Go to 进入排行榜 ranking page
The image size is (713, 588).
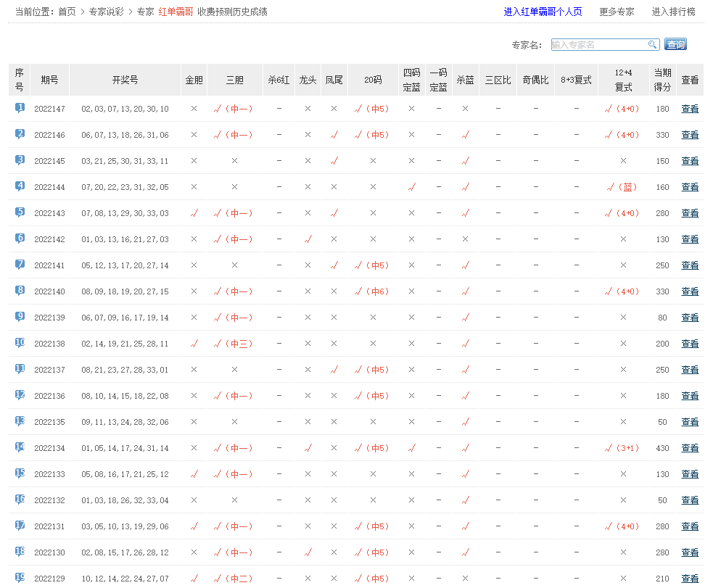pos(673,12)
